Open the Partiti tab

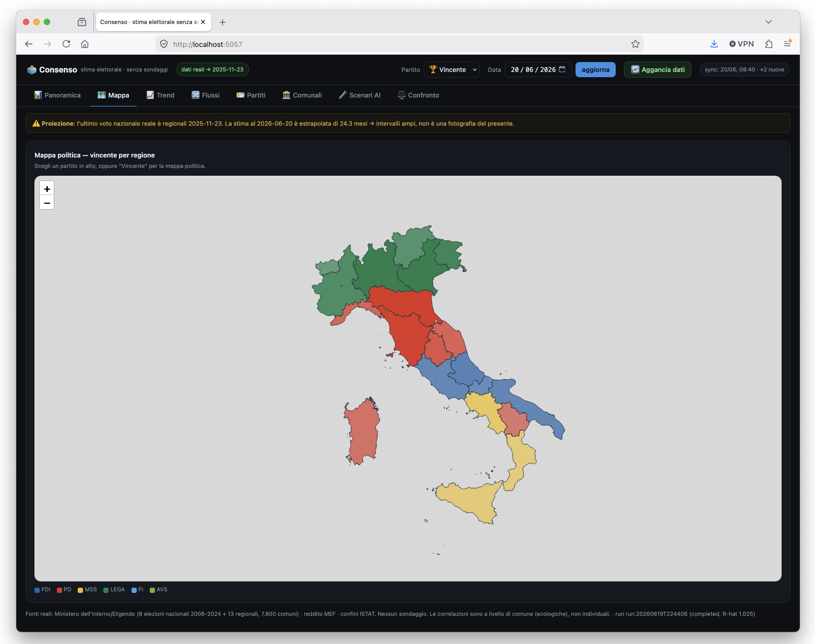[251, 95]
